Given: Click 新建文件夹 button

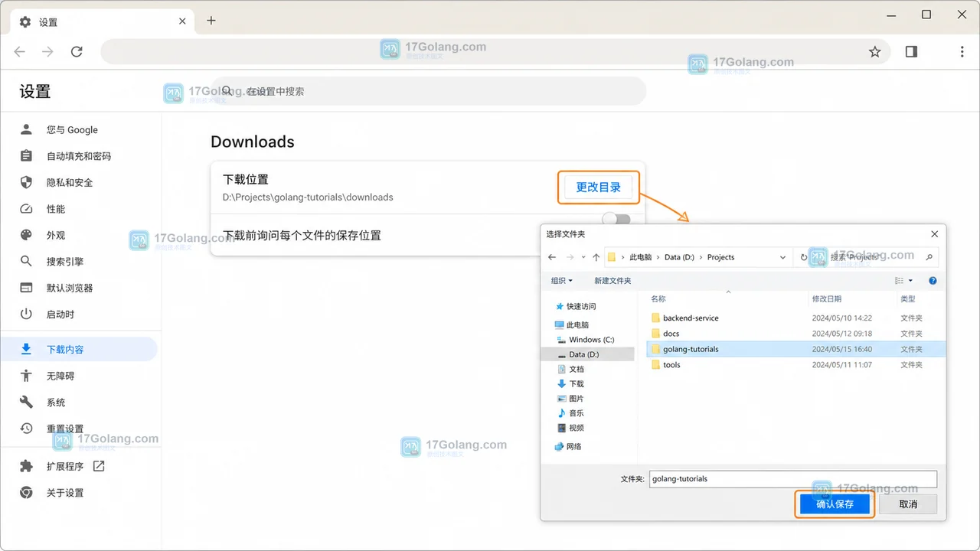Looking at the screenshot, I should pos(612,281).
